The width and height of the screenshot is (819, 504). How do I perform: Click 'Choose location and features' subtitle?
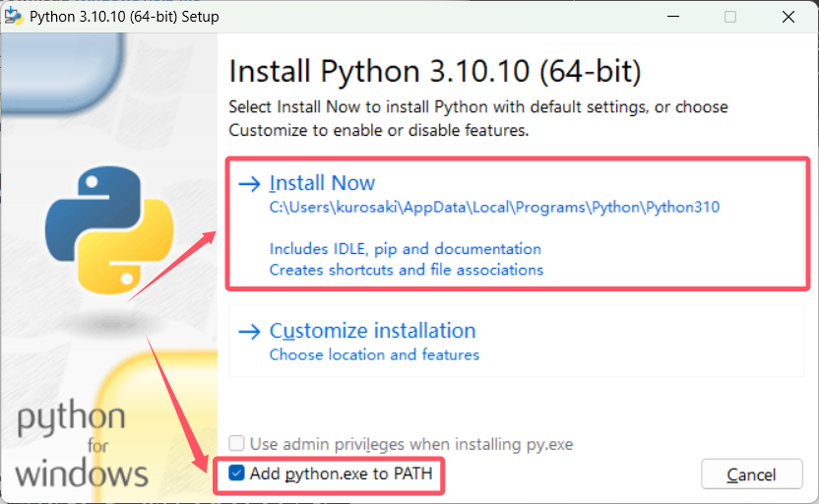click(x=374, y=354)
